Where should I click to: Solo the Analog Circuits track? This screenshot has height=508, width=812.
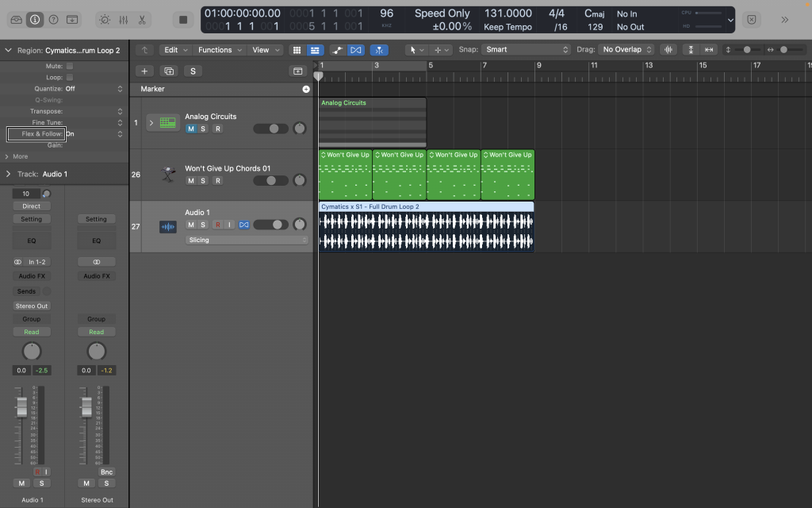tap(205, 128)
